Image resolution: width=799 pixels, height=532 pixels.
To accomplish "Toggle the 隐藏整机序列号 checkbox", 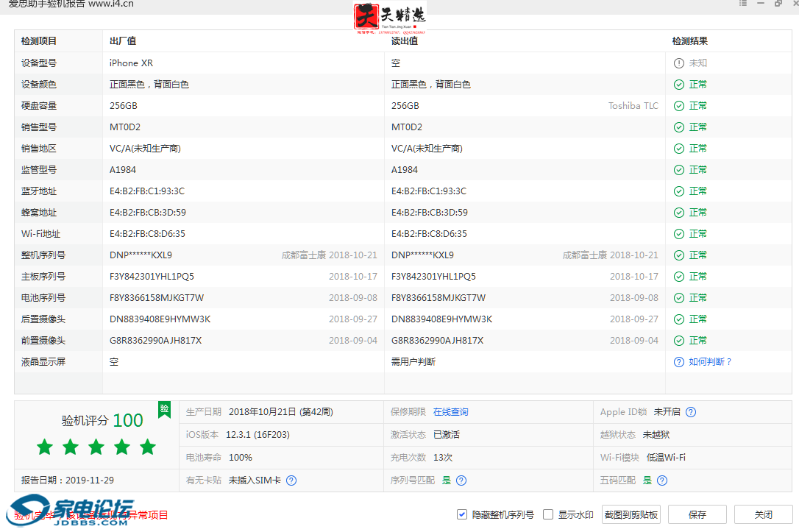I will click(x=461, y=514).
